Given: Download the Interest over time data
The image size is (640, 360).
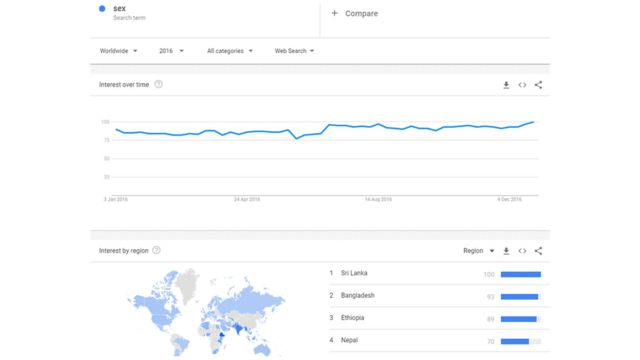Looking at the screenshot, I should point(506,85).
